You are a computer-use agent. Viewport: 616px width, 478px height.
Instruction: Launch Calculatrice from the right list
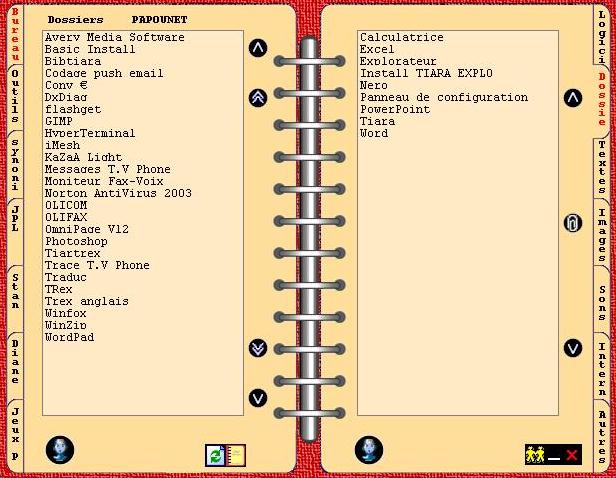click(401, 37)
